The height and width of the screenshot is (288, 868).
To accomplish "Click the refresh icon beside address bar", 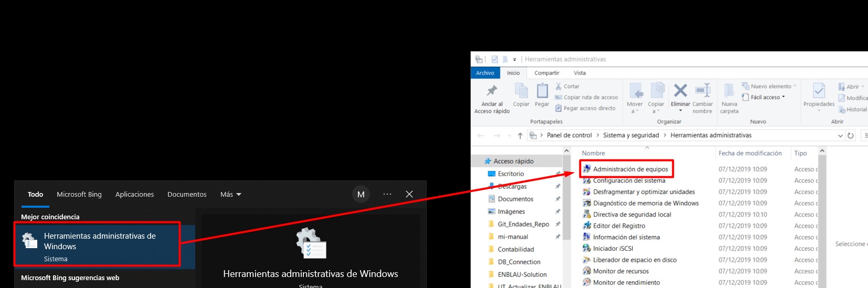I will coord(851,135).
